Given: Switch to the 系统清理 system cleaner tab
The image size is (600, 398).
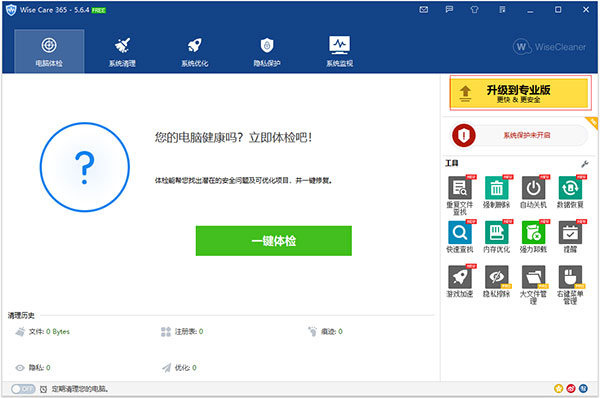Looking at the screenshot, I should [122, 51].
